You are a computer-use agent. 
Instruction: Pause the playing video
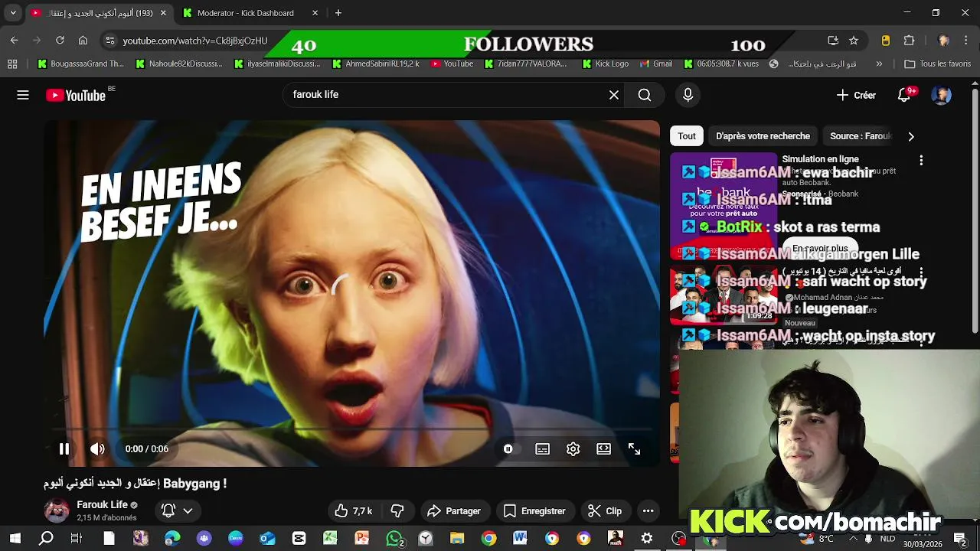pos(64,449)
